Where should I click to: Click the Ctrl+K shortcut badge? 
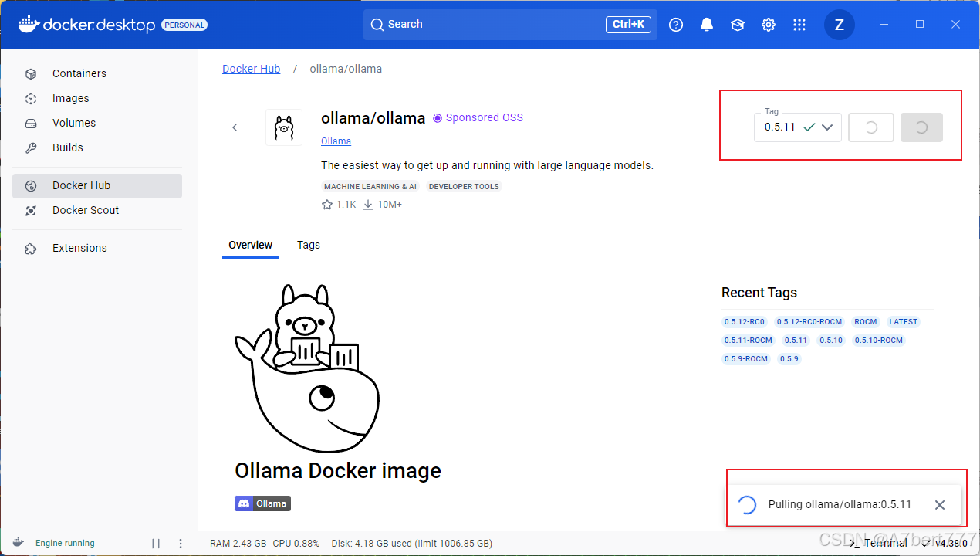click(x=628, y=25)
